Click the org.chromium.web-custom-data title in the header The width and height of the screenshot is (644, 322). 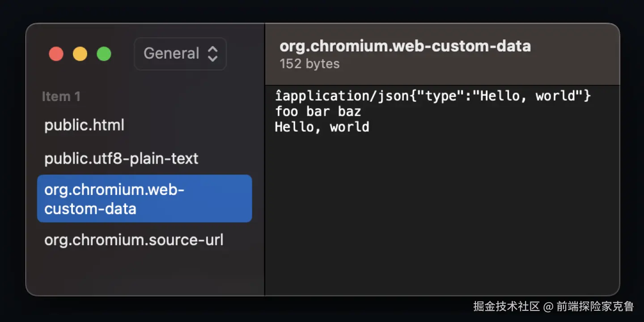[x=405, y=46]
